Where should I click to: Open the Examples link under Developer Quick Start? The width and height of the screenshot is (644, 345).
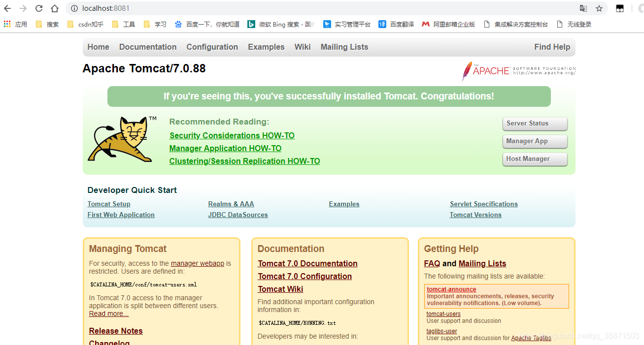coord(344,204)
